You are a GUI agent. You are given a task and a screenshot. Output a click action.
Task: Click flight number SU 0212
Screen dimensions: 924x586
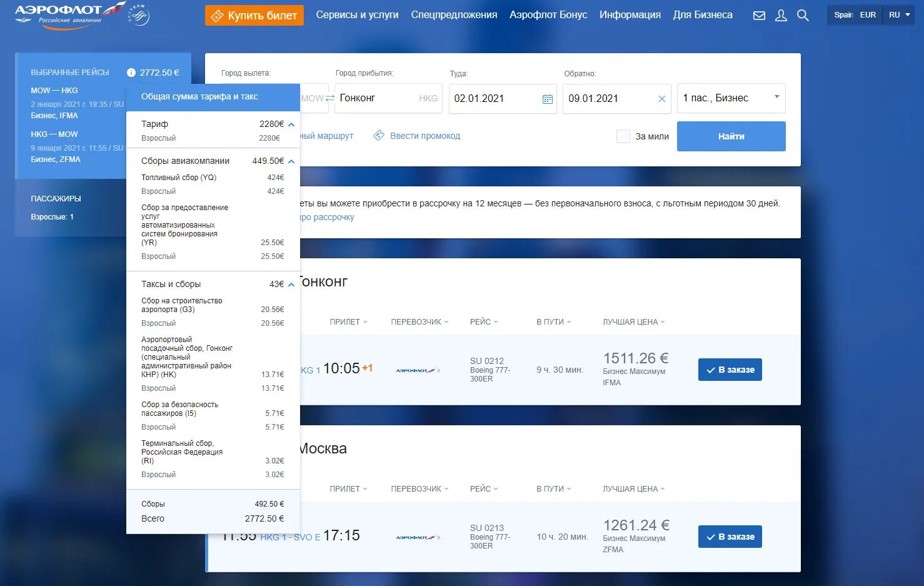486,361
